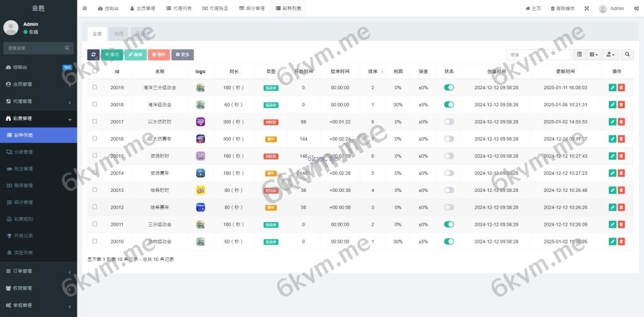Select the 全部 filter tab

tap(96, 33)
